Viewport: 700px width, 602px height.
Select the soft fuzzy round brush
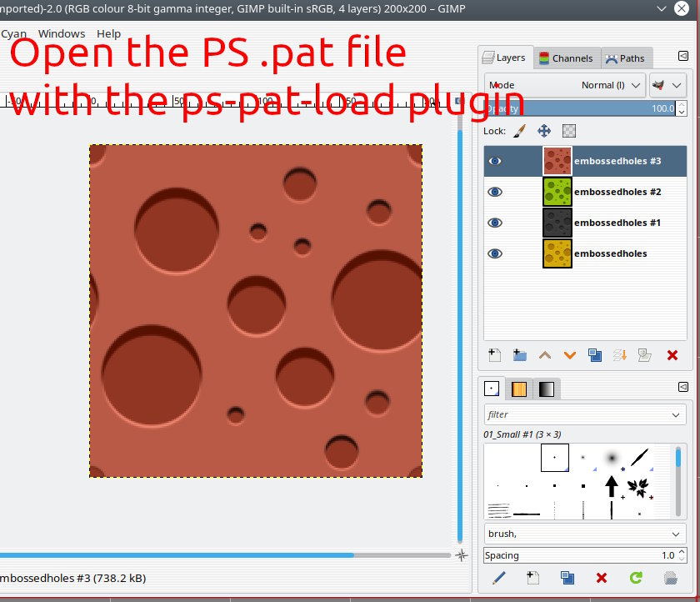pyautogui.click(x=612, y=459)
